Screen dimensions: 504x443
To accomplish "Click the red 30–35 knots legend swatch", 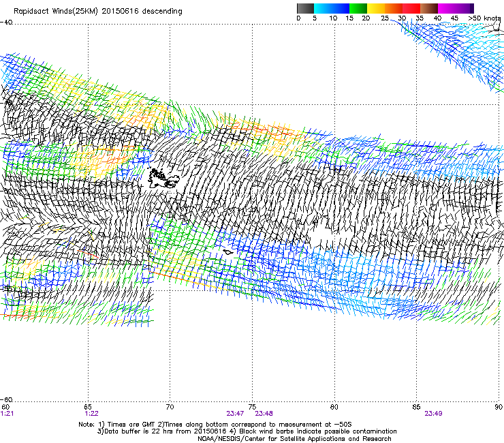I will pyautogui.click(x=411, y=8).
